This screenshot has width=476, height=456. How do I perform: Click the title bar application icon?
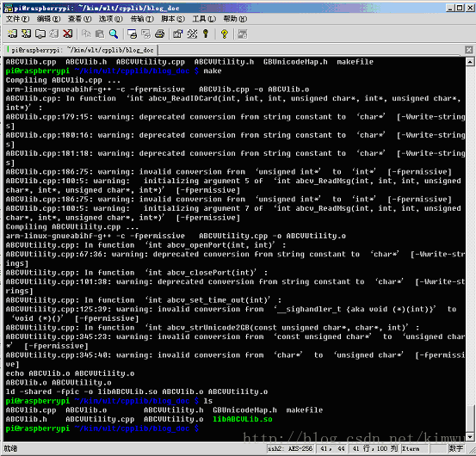coord(9,8)
